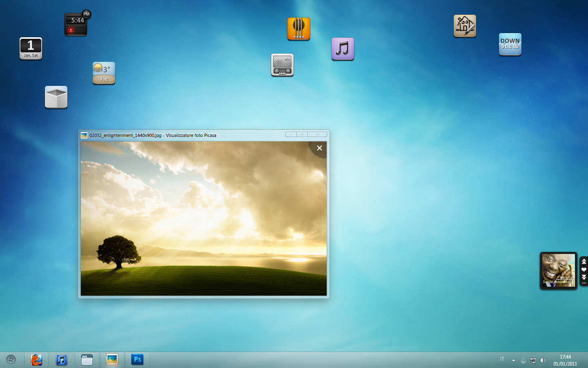This screenshot has width=588, height=368.
Task: Click the Picasa viewer title bar icon
Action: pyautogui.click(x=84, y=135)
